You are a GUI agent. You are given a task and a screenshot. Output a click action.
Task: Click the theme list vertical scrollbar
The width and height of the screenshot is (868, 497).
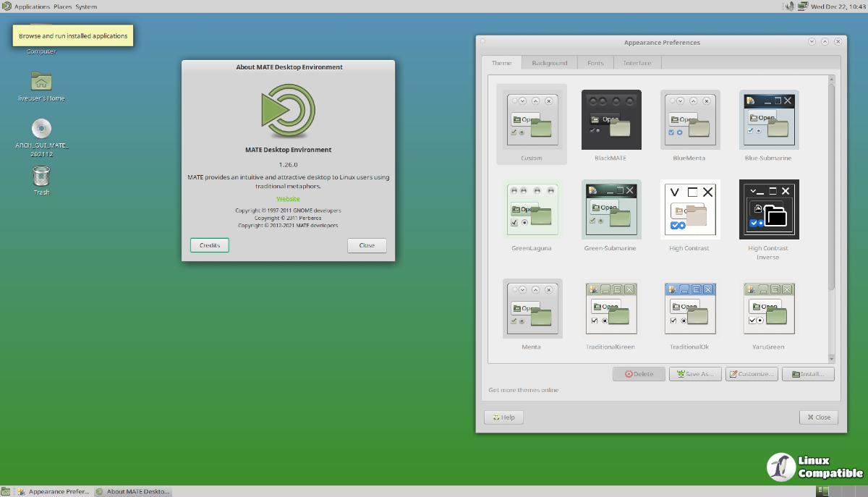[x=831, y=188]
